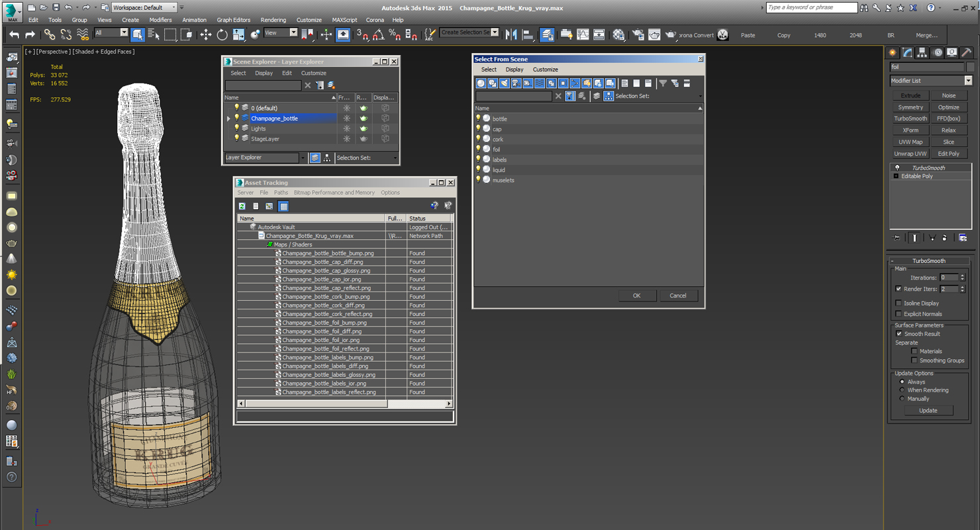Click the object color swatch beside name field
This screenshot has width=980, height=530.
(970, 67)
